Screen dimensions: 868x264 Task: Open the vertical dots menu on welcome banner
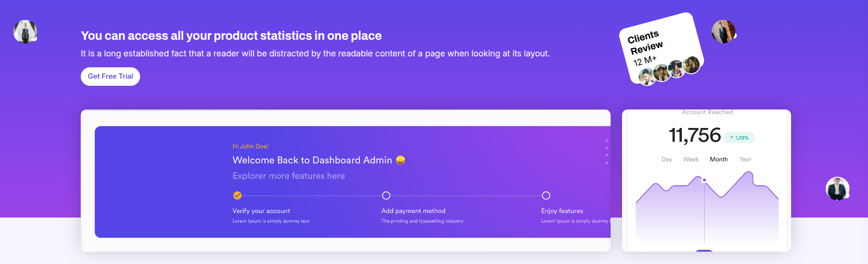pos(607,152)
